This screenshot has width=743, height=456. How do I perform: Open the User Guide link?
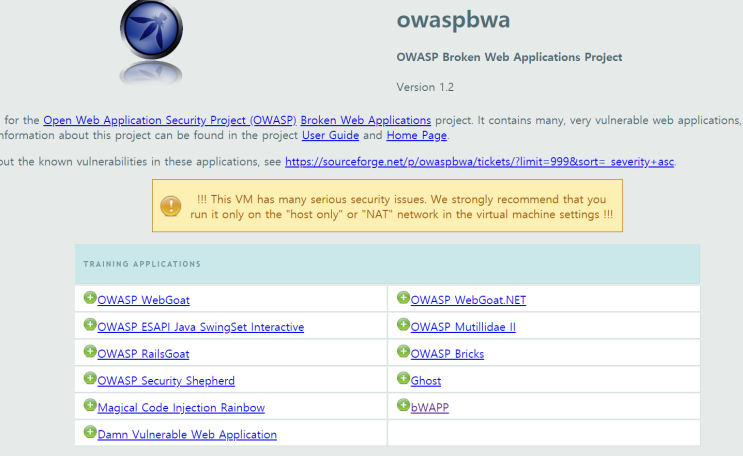[330, 136]
